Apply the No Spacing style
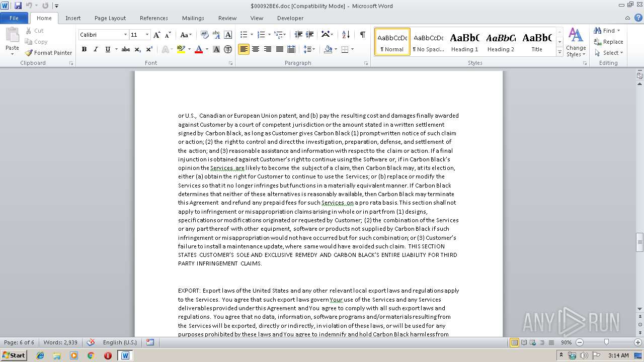Screen dimensions: 644x362 point(428,42)
